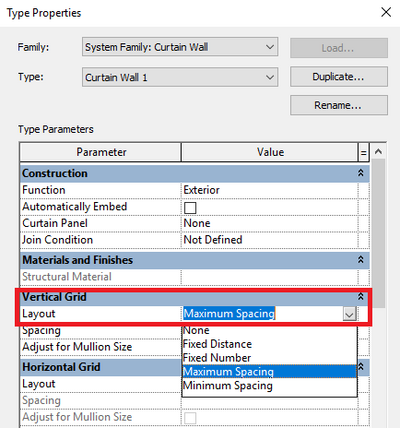Collapse the Construction section chevron
The width and height of the screenshot is (400, 428).
click(x=361, y=173)
